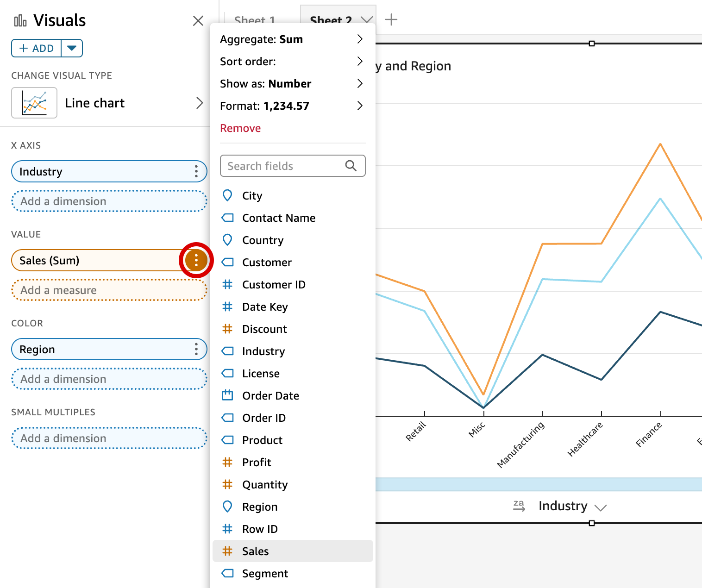Image resolution: width=702 pixels, height=588 pixels.
Task: Click the City geo pin icon
Action: tap(227, 195)
